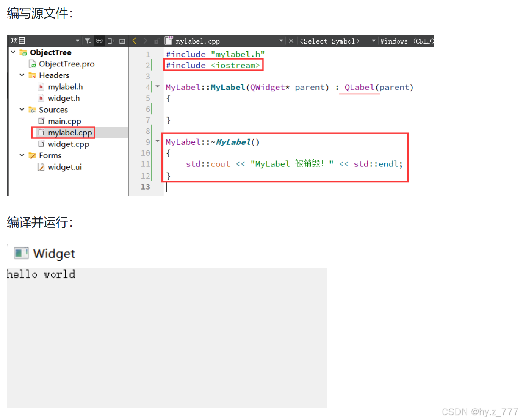
Task: Collapse the ObjectTree project node
Action: (x=13, y=52)
